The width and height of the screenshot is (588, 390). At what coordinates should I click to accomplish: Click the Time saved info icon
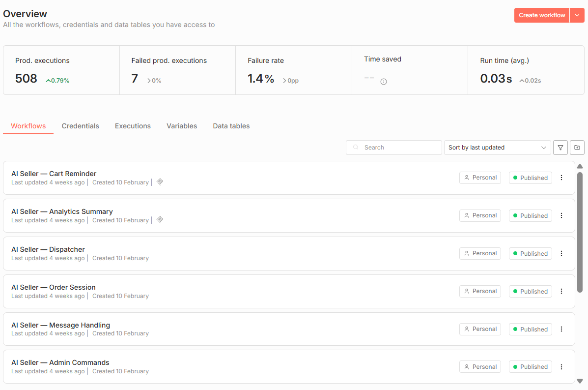383,82
